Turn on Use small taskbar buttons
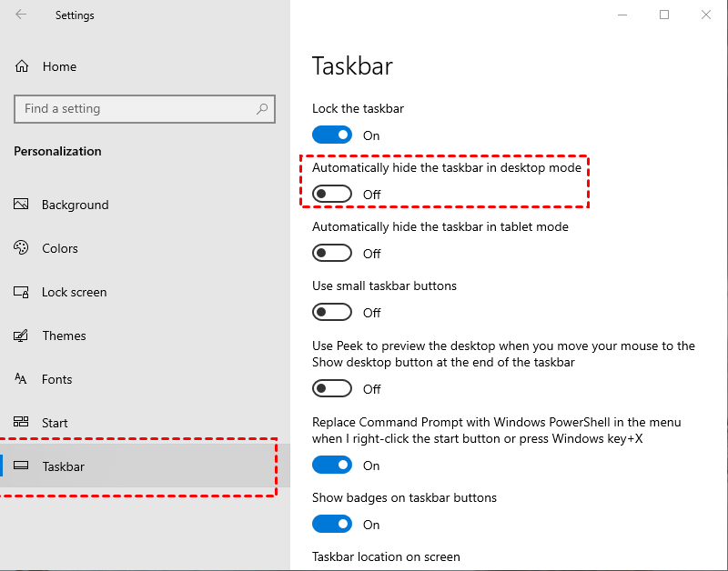 click(332, 312)
